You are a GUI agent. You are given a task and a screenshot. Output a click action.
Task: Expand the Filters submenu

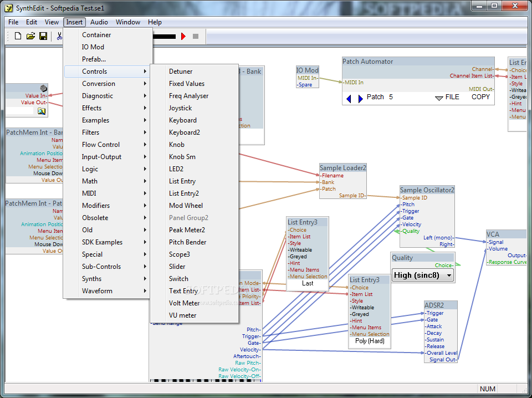click(107, 132)
